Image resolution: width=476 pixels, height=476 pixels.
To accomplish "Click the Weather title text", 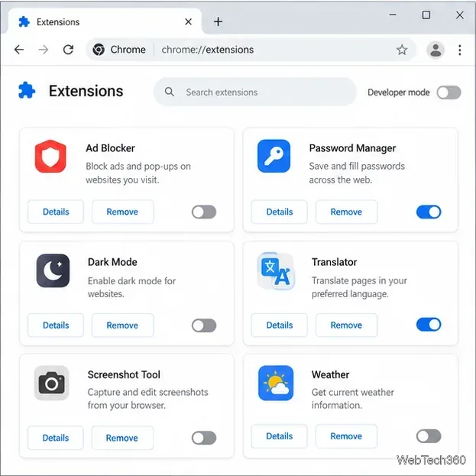I will click(330, 374).
